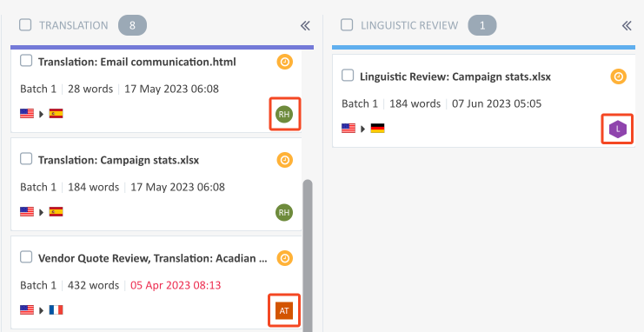Tick checkbox for Email communication.html task
The width and height of the screenshot is (644, 332).
tap(26, 61)
